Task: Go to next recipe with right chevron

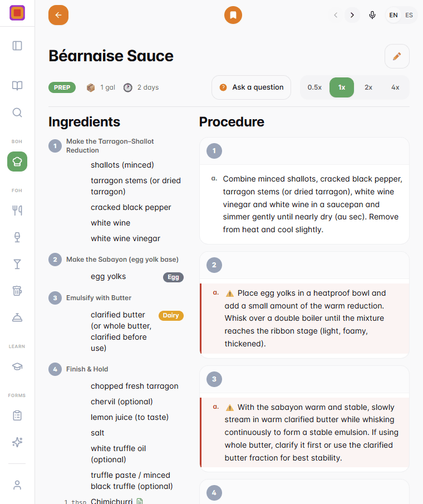Action: click(x=352, y=15)
